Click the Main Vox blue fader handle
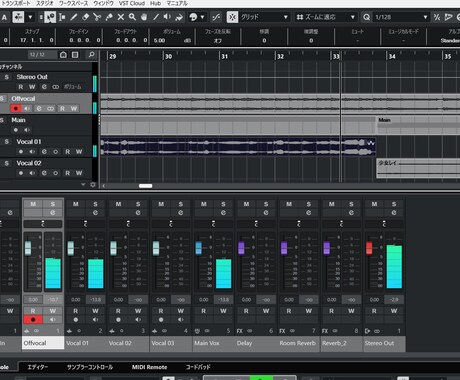460x380 pixels. 199,248
